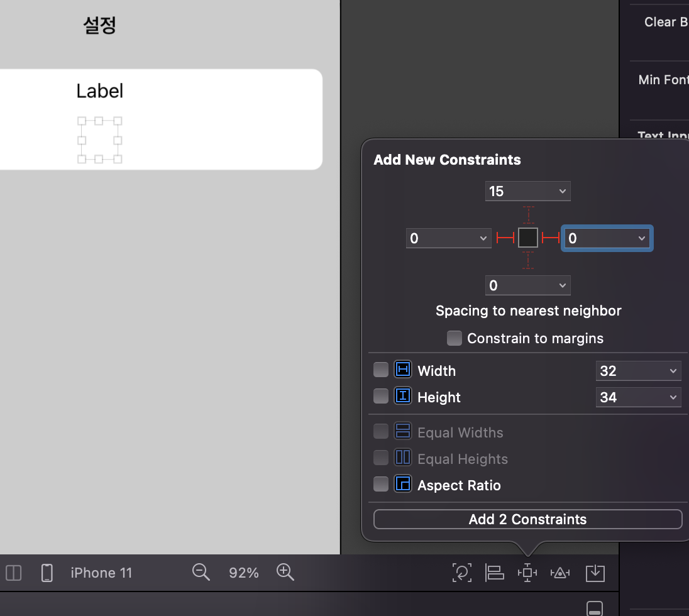
Task: Click Spacing to nearest neighbor text
Action: (529, 311)
